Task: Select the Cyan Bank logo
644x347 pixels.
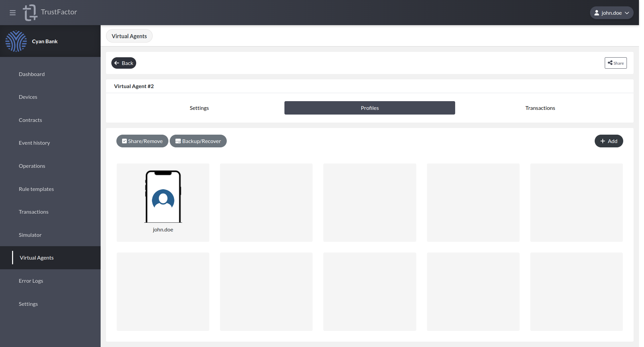Action: pyautogui.click(x=16, y=41)
